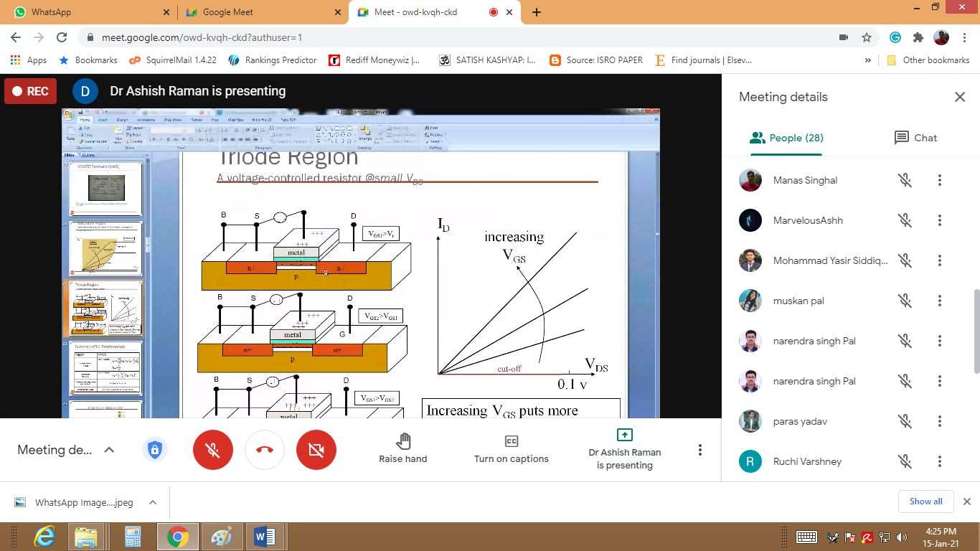Image resolution: width=980 pixels, height=551 pixels.
Task: Click the participants list scrollbar
Action: coord(976,330)
